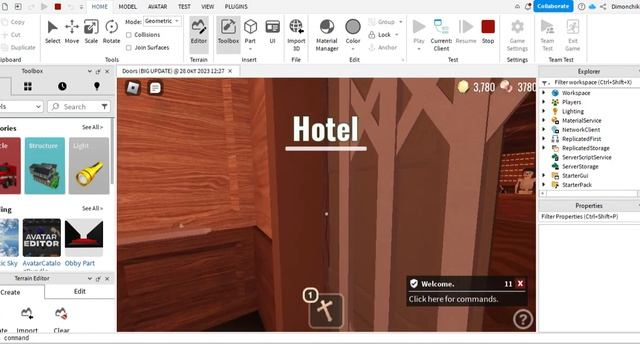This screenshot has height=360, width=640.
Task: Pick the Scale tool
Action: point(91,32)
